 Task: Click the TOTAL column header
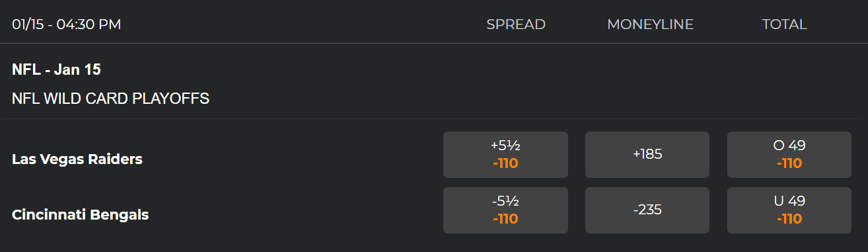tap(784, 24)
